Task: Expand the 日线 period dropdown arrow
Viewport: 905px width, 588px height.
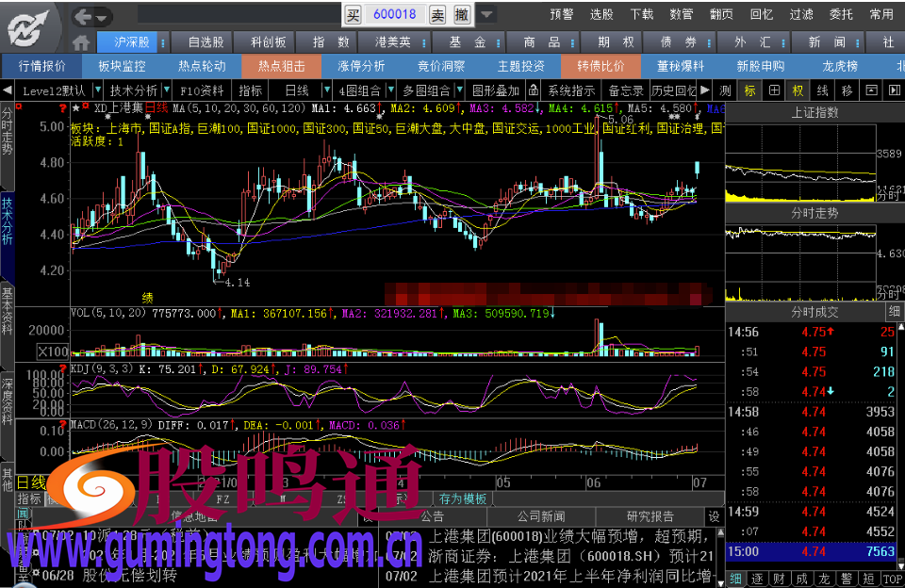Action: [x=327, y=90]
